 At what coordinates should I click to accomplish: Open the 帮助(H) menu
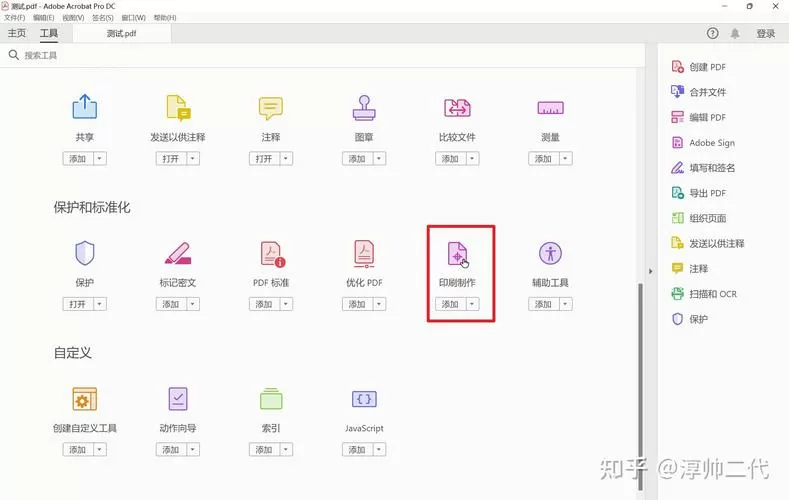(165, 18)
